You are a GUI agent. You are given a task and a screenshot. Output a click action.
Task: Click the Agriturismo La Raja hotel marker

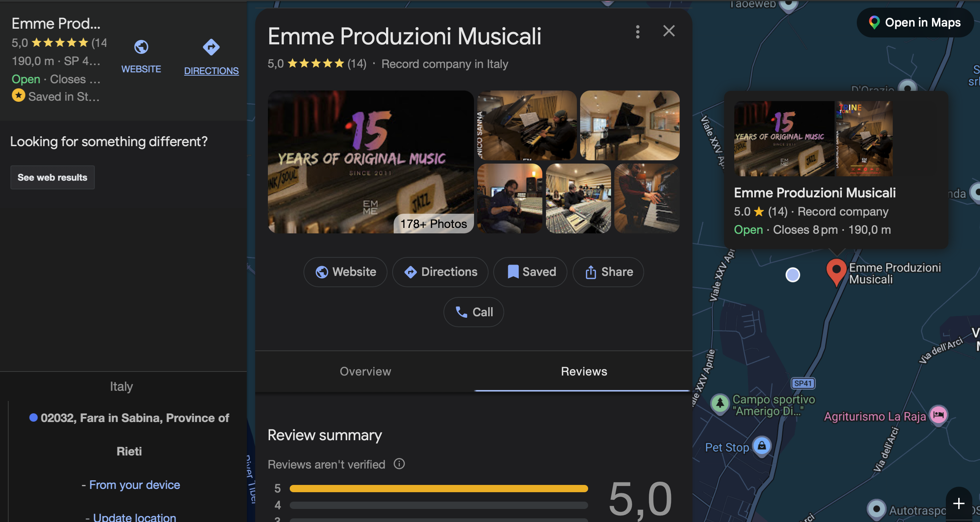click(938, 415)
